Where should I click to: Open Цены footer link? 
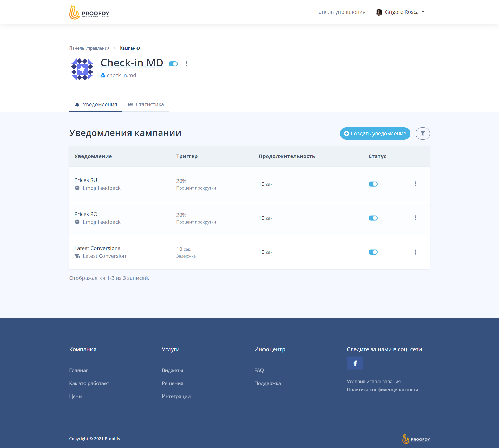coord(76,396)
